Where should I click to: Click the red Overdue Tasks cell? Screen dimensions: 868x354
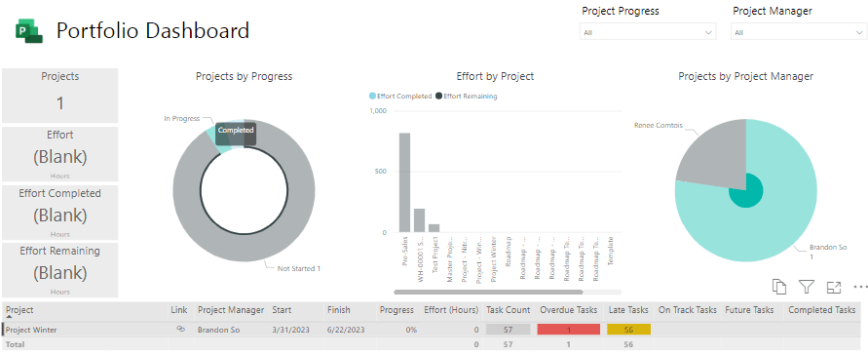pos(569,330)
